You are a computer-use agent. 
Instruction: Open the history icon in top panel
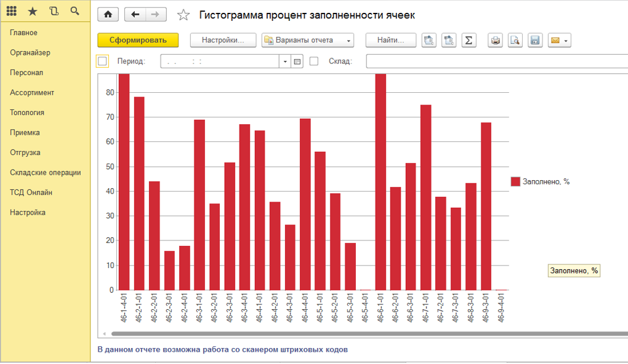(54, 11)
